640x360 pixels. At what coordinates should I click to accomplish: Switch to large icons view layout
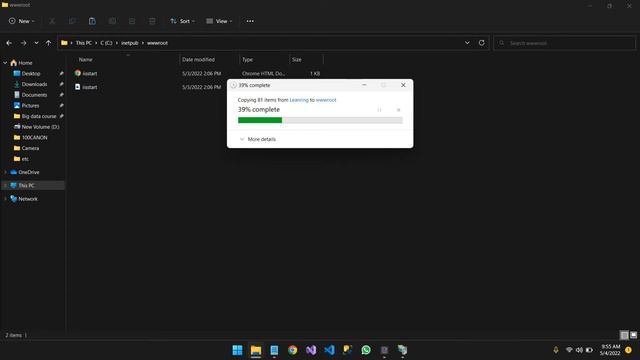pos(633,336)
